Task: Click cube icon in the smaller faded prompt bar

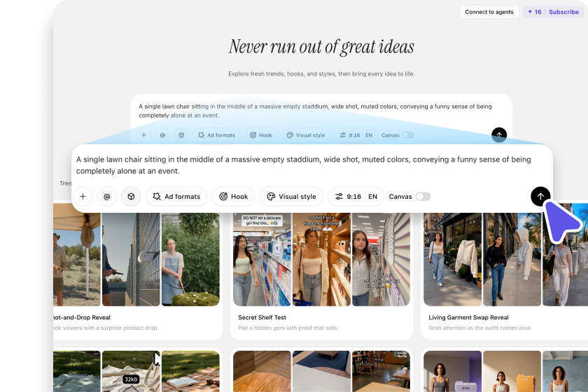Action: point(181,135)
